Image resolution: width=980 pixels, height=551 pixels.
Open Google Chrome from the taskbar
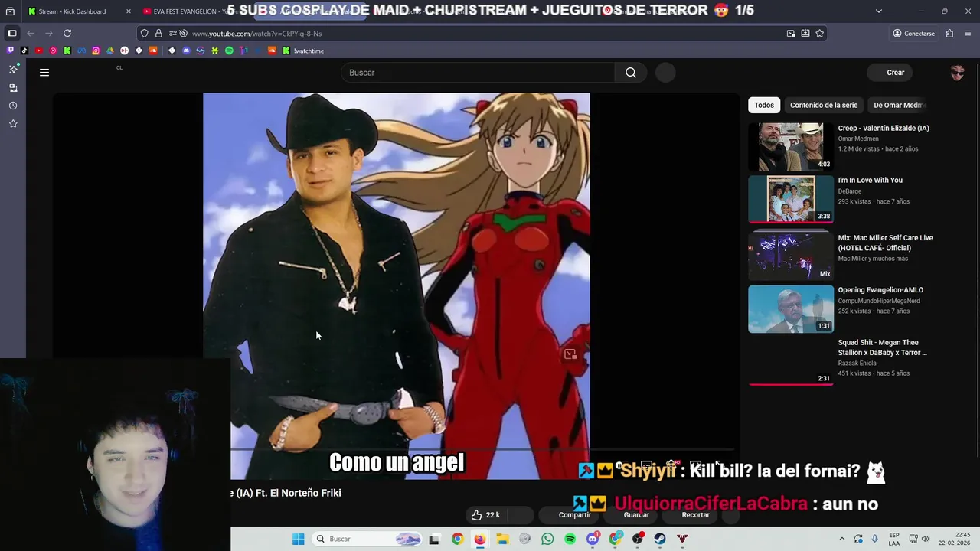click(457, 539)
